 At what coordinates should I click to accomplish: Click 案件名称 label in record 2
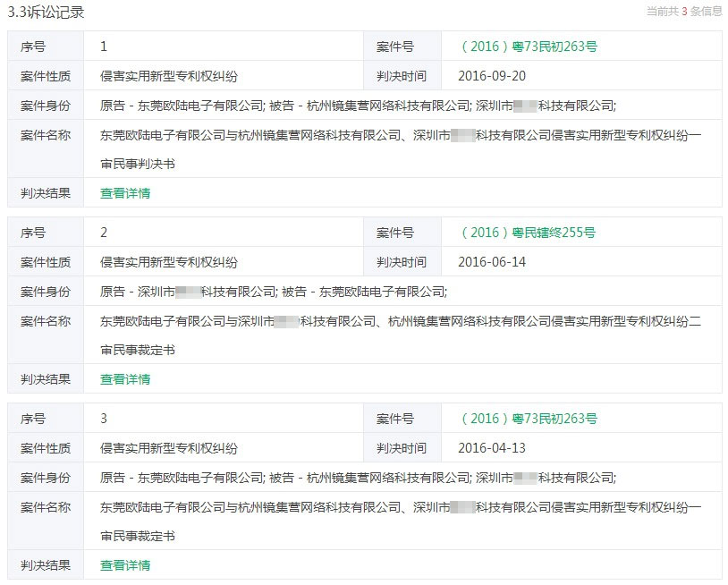tap(46, 322)
